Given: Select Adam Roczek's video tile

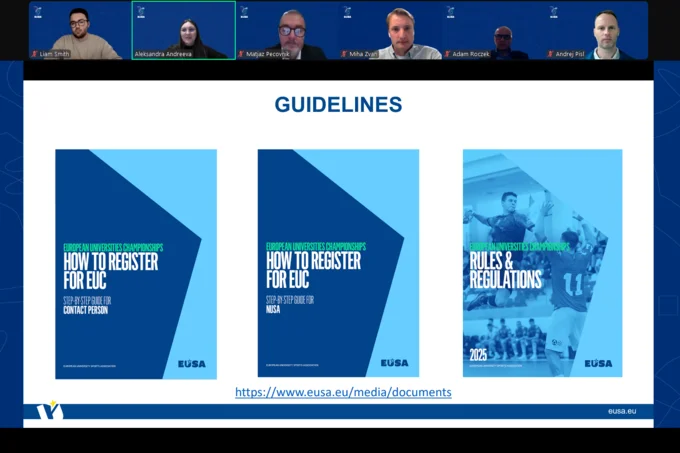Looking at the screenshot, I should tap(493, 30).
